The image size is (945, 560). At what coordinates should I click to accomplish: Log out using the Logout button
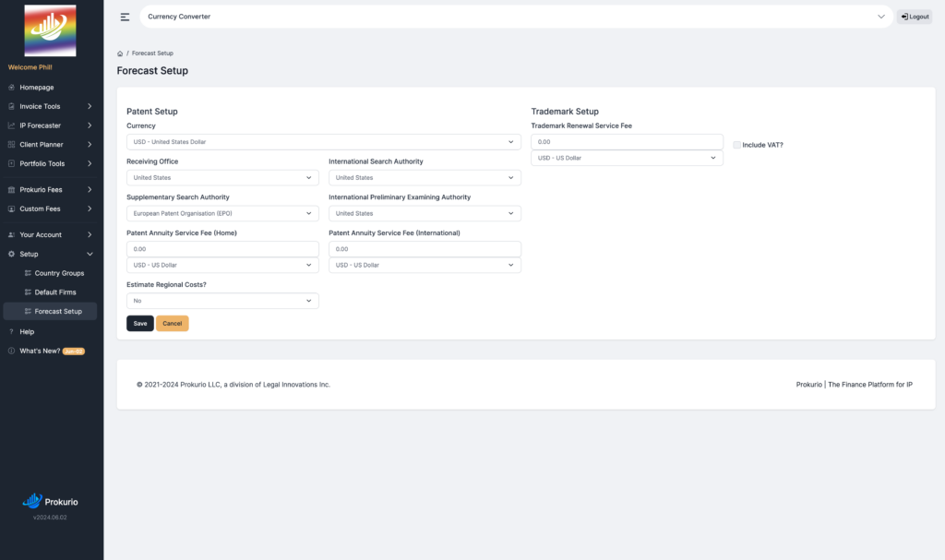click(915, 17)
